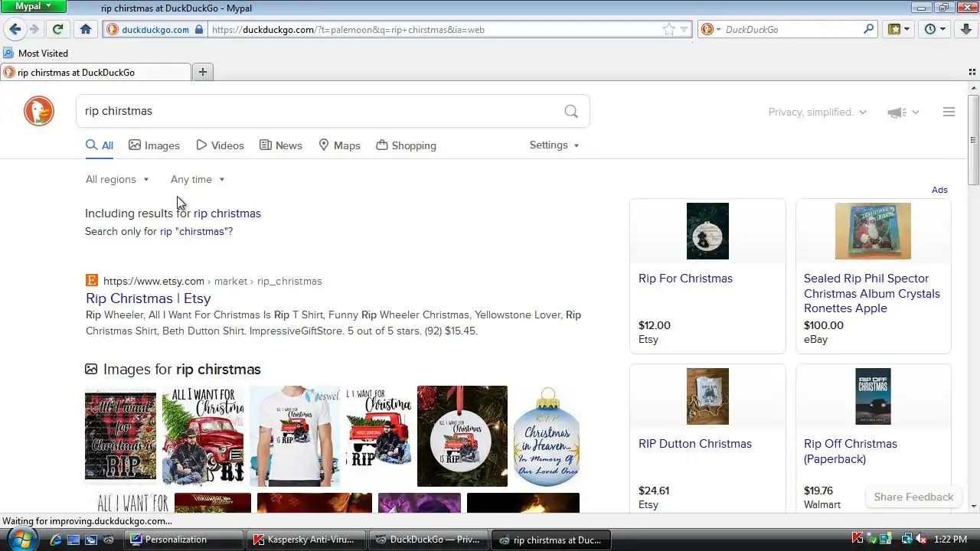Open the Sealed Rip Phil Spector album listing
The height and width of the screenshot is (551, 980).
click(872, 293)
